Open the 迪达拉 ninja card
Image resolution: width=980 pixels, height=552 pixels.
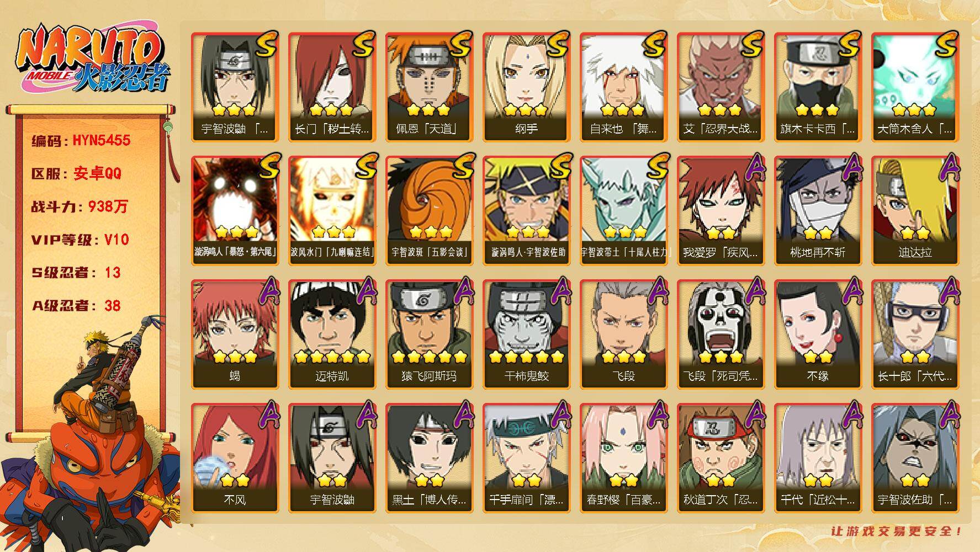click(x=915, y=210)
